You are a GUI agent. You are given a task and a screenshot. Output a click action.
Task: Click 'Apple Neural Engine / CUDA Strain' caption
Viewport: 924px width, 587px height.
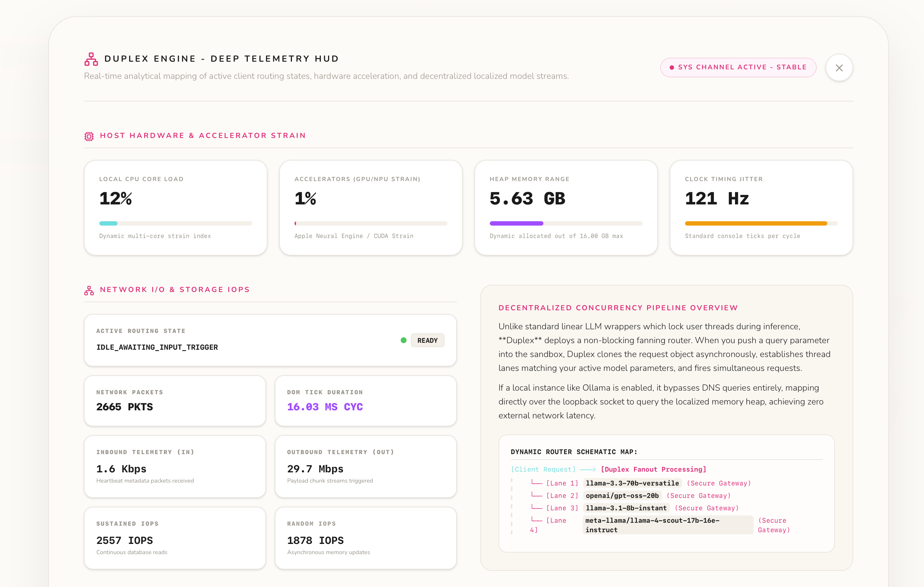354,236
